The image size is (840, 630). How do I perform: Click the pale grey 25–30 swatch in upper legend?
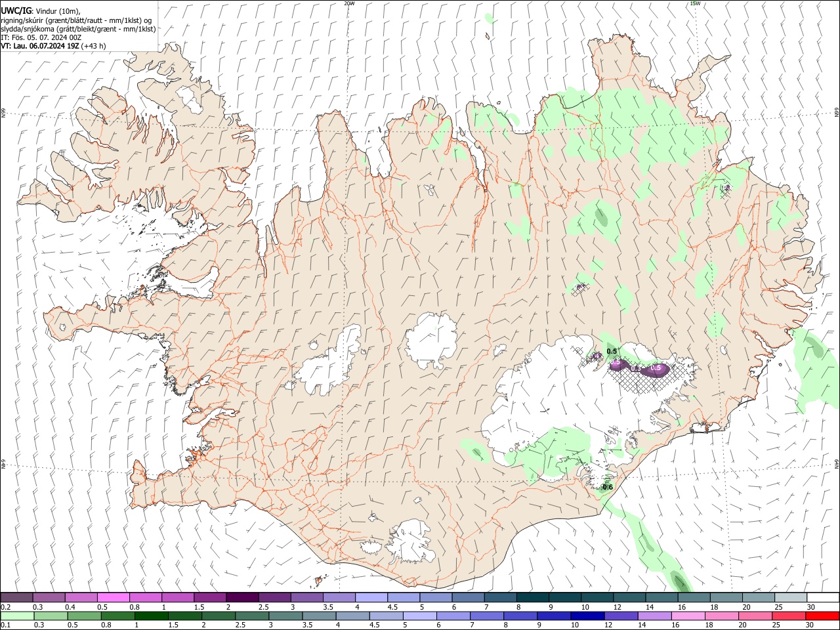[791, 597]
